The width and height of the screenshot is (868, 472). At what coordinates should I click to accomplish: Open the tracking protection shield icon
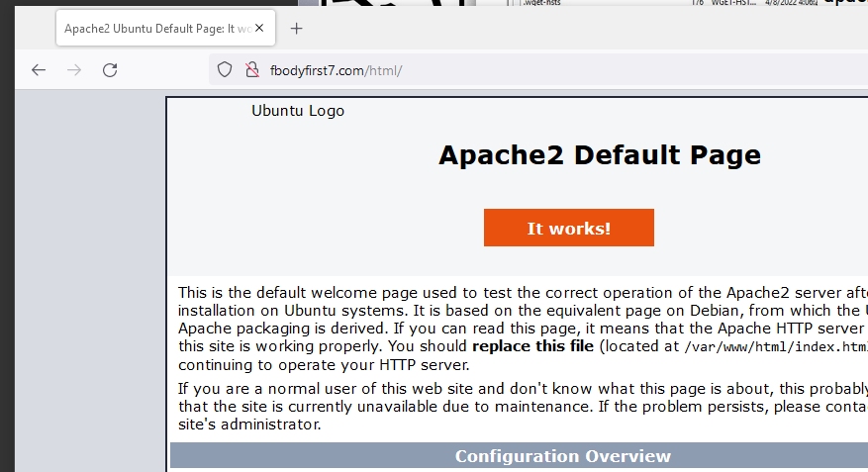click(225, 69)
